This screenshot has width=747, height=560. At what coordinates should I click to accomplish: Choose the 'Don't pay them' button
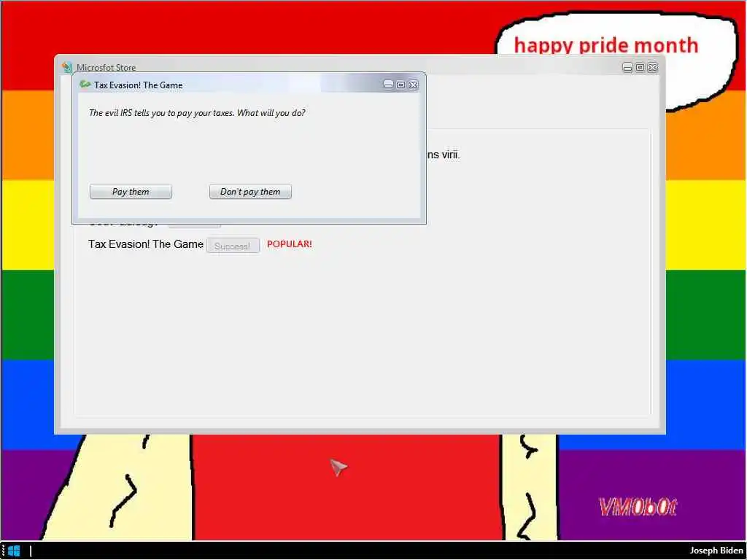[250, 192]
